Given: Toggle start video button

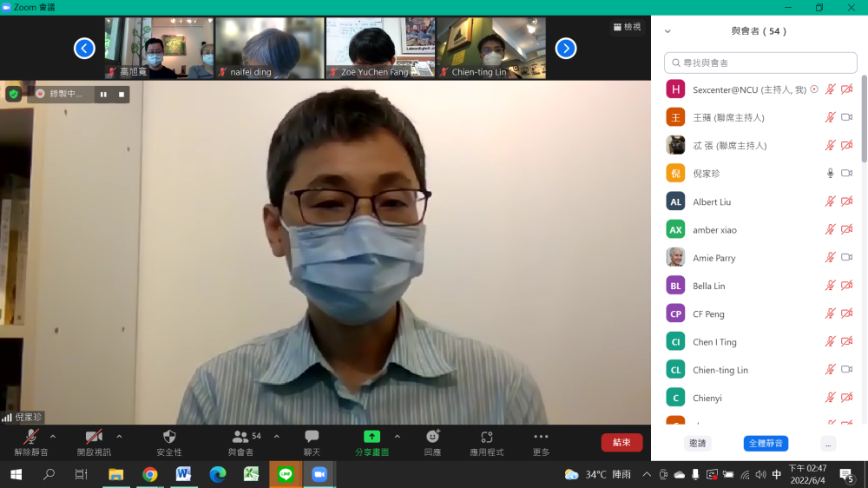Looking at the screenshot, I should coord(94,437).
